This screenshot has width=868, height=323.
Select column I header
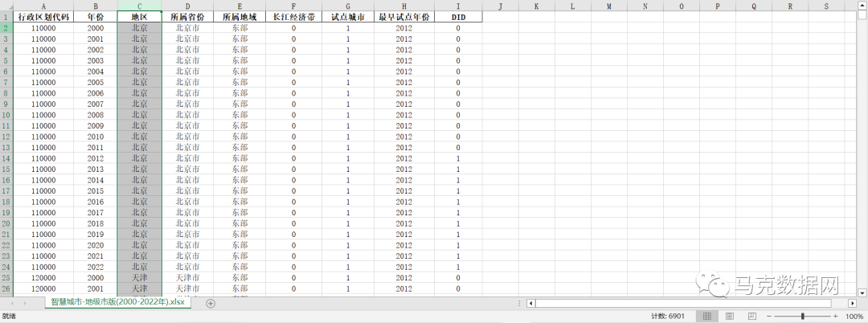pos(458,6)
